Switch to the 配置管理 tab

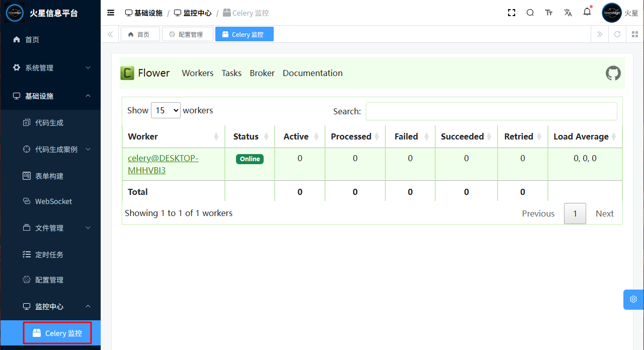186,34
